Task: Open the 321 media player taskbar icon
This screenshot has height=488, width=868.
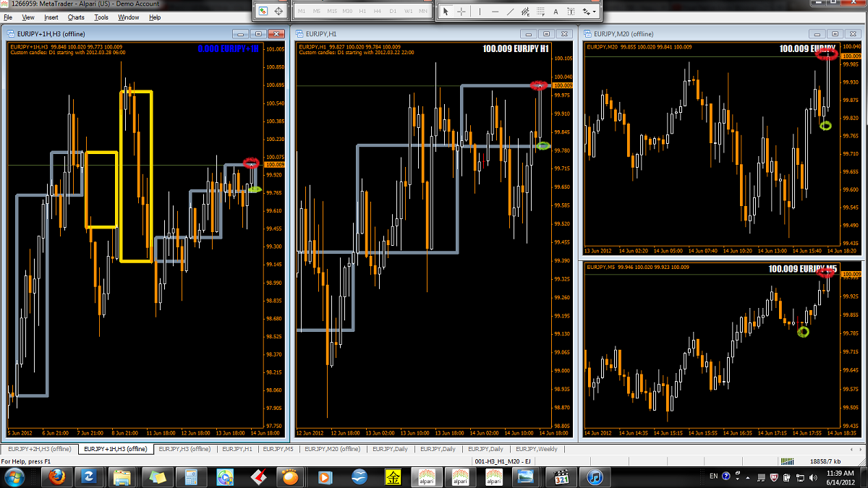Action: (561, 477)
